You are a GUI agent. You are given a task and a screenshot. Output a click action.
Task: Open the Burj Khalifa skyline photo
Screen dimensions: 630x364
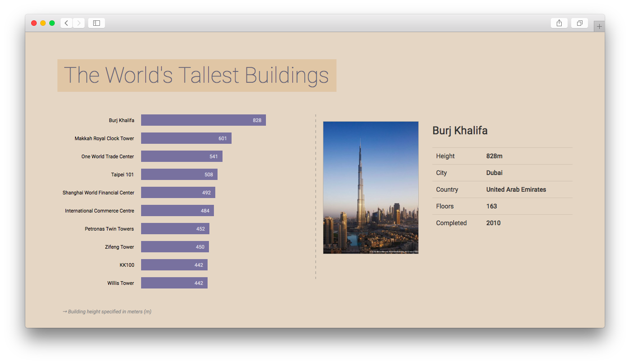click(x=371, y=188)
